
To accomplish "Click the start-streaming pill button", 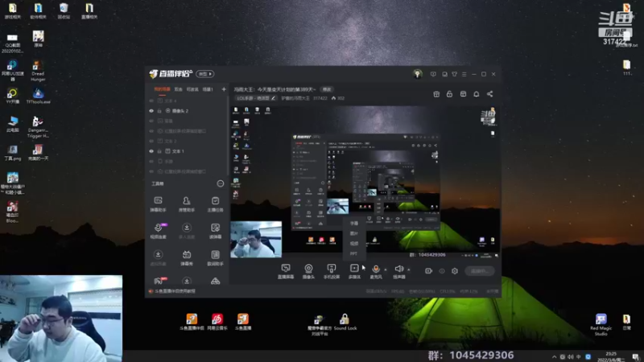I will [480, 271].
